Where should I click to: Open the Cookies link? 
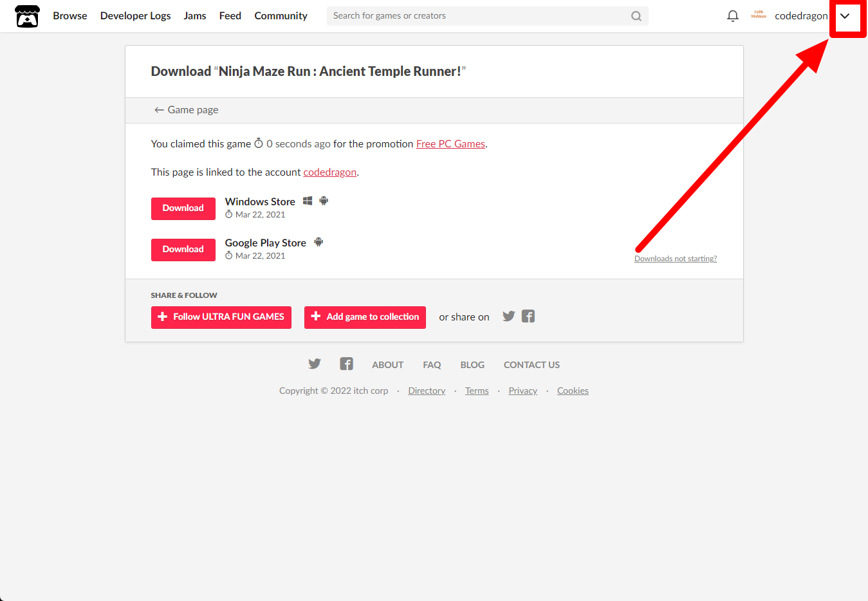[x=573, y=391]
